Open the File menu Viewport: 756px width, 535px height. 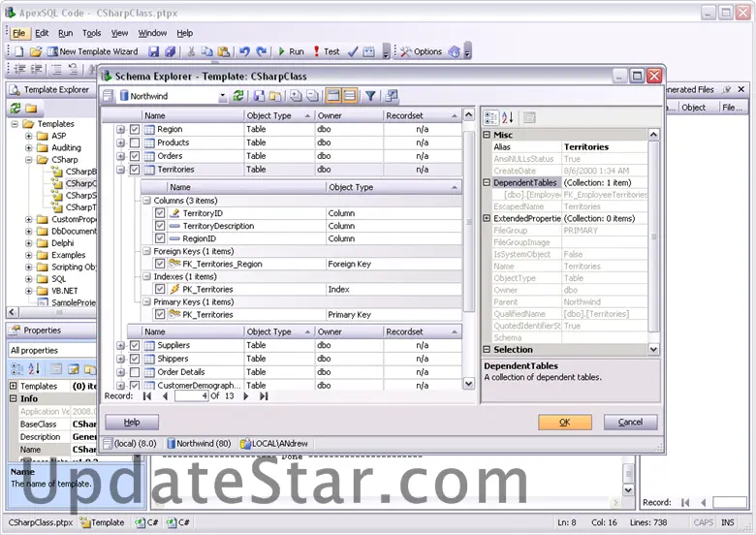click(18, 33)
